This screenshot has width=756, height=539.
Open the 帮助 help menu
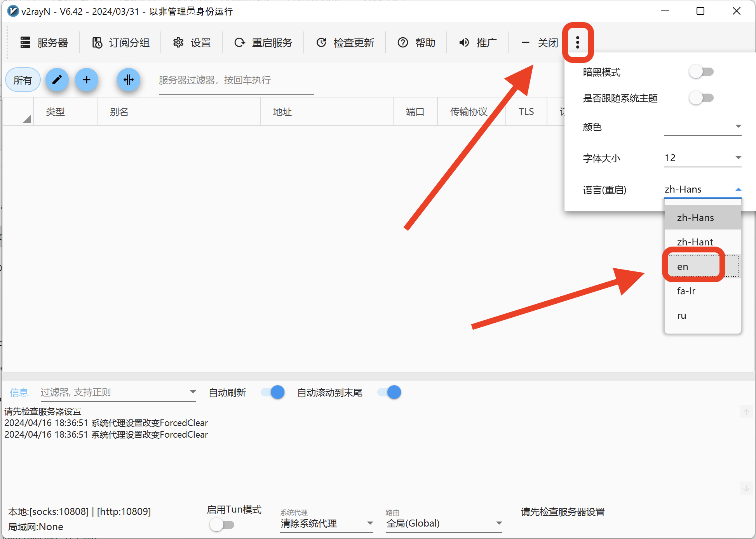(416, 43)
